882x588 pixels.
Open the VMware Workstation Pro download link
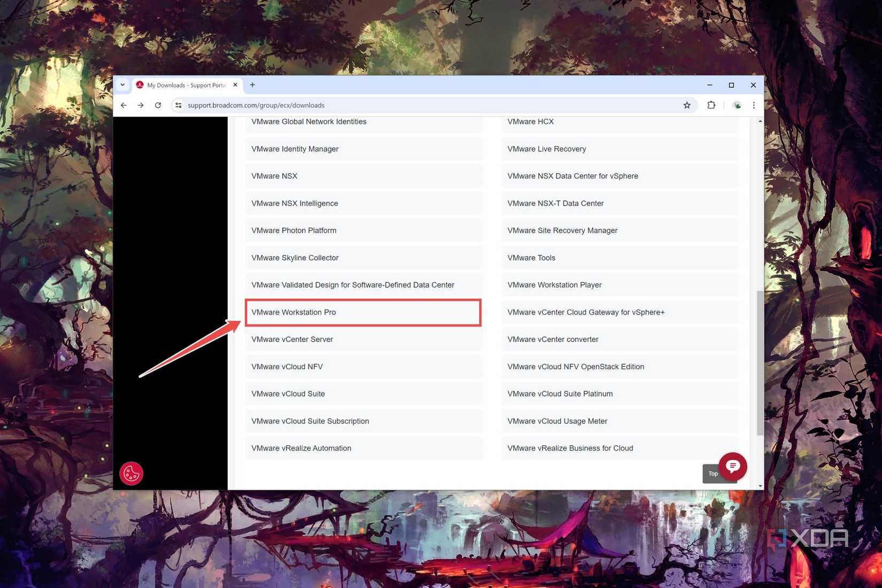pyautogui.click(x=363, y=312)
